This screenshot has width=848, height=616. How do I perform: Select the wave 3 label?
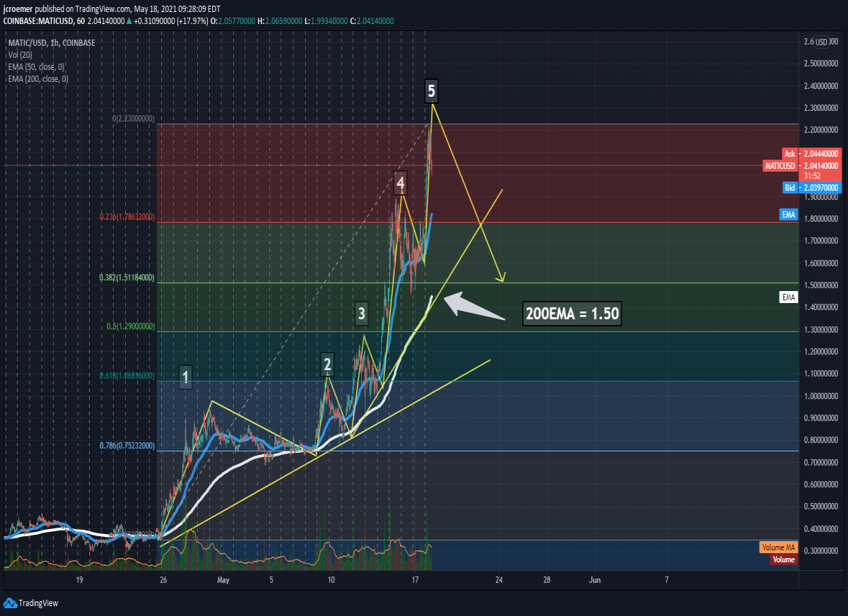tap(362, 314)
